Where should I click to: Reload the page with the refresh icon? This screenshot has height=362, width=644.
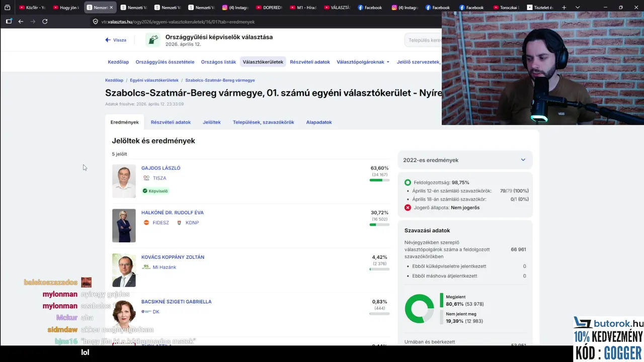[45, 22]
